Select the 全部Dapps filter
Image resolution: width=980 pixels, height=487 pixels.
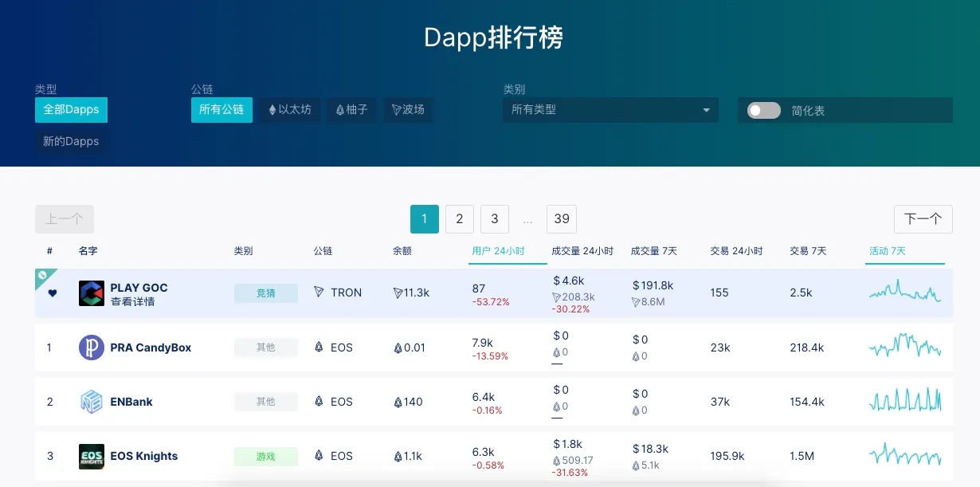point(71,110)
